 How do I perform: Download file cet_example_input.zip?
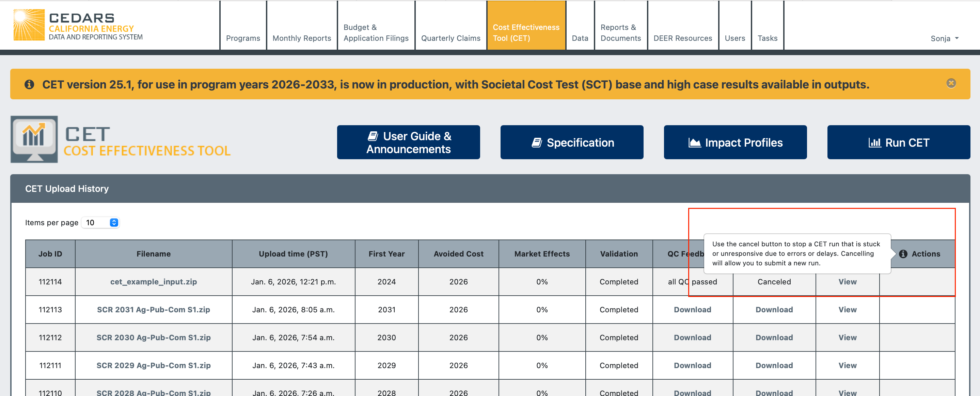(153, 282)
